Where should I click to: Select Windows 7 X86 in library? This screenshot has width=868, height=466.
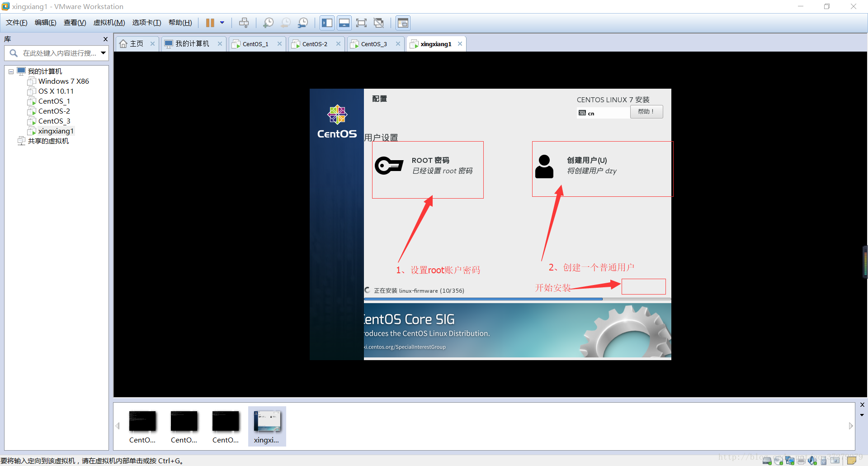[x=63, y=81]
